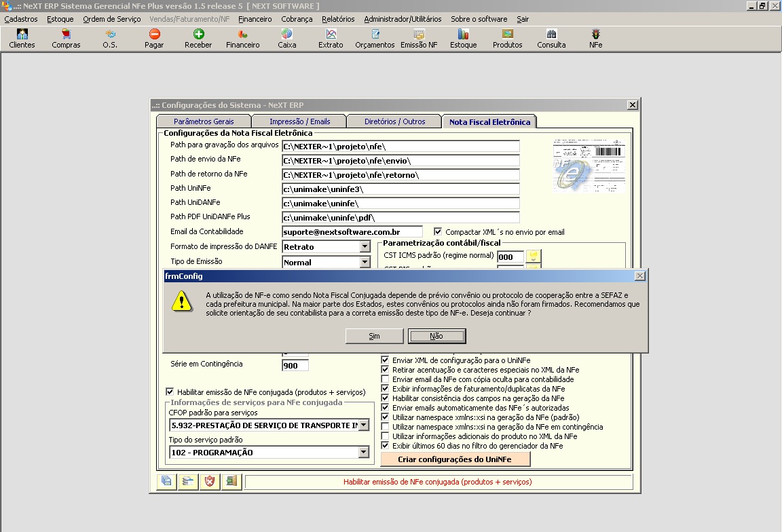Open the Formato de impressão do DANFE dropdown
Image resolution: width=782 pixels, height=532 pixels.
tap(367, 247)
